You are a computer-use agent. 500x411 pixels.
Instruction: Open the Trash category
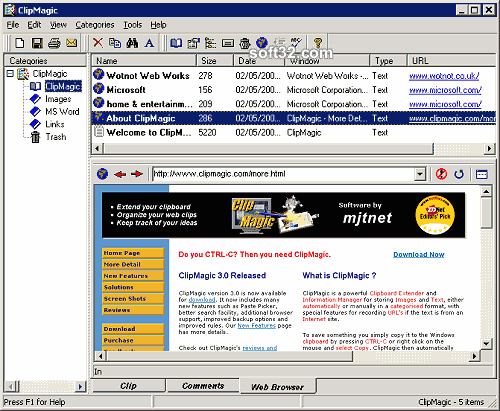[56, 137]
